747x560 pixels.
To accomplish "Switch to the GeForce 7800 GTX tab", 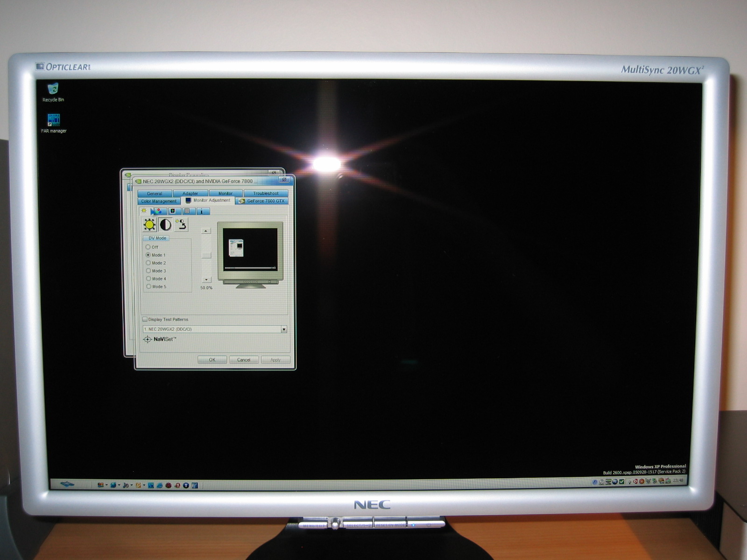I will coord(262,201).
